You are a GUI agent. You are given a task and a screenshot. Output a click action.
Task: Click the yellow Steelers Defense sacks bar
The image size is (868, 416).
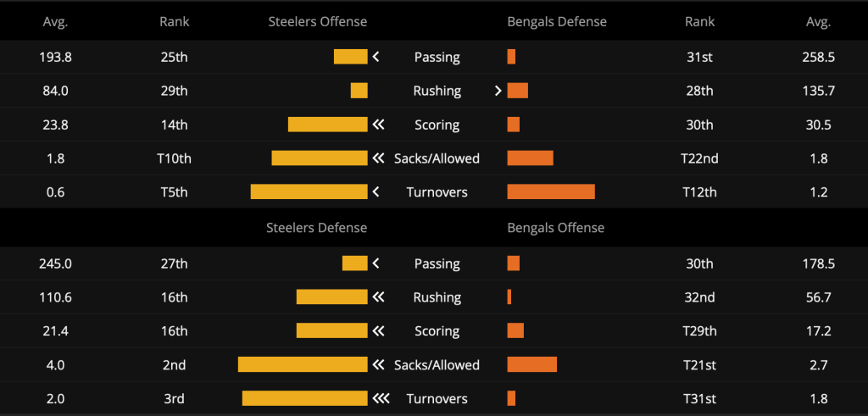click(x=303, y=364)
